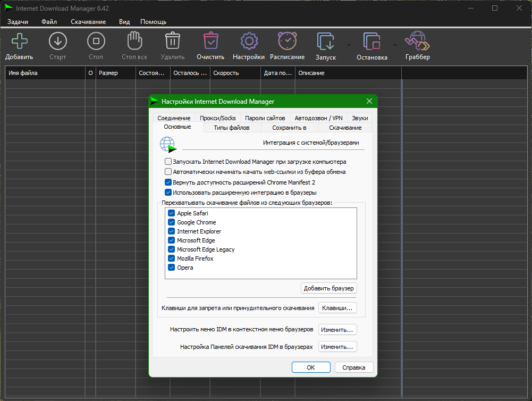Image resolution: width=532 pixels, height=401 pixels.
Task: Open the Вид menu
Action: click(124, 22)
